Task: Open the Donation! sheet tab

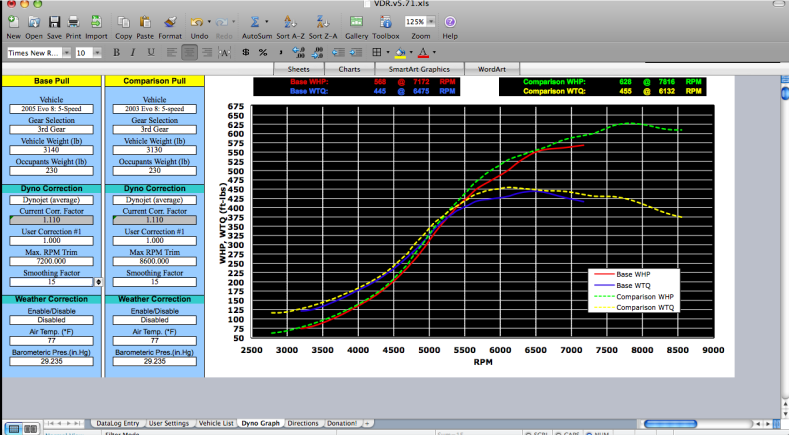Action: tap(342, 423)
